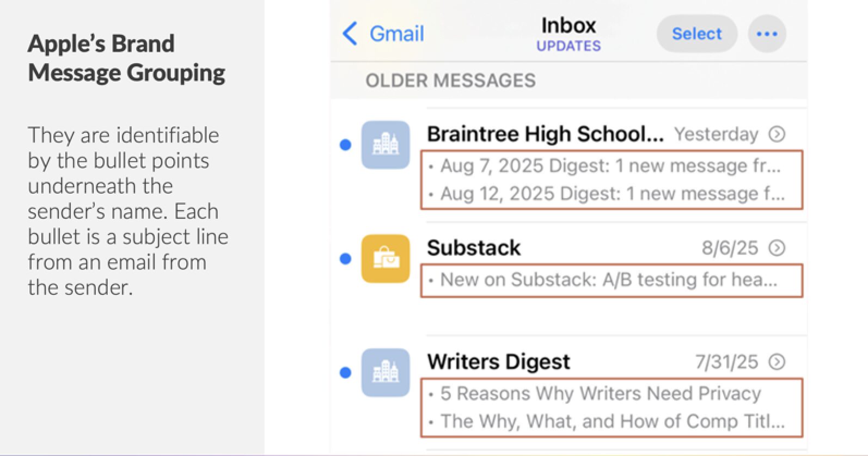The width and height of the screenshot is (868, 456).
Task: Expand the Writers Digest thread chevron
Action: [777, 361]
